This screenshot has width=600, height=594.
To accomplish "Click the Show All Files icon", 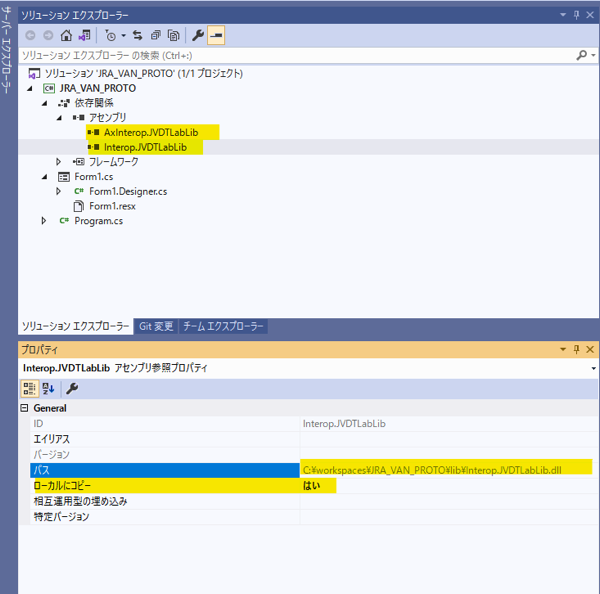I will click(173, 35).
